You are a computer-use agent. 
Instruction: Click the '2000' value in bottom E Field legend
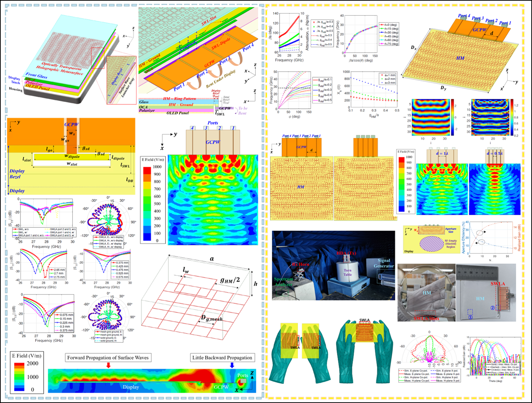click(32, 363)
